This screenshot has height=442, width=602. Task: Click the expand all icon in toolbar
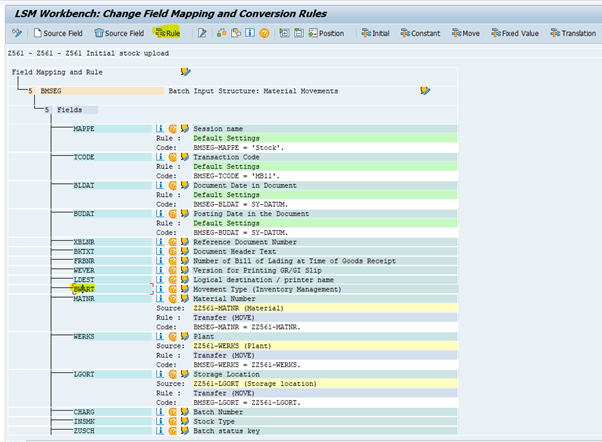284,33
